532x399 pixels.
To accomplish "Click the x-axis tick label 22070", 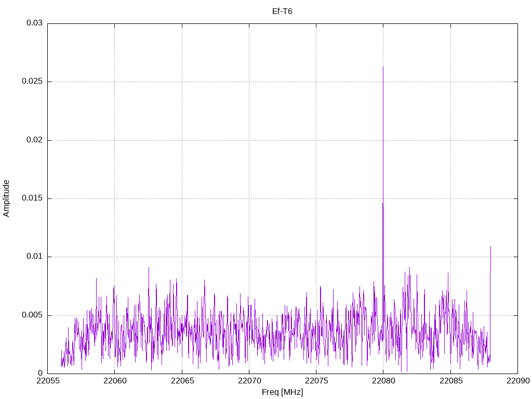I will (249, 381).
